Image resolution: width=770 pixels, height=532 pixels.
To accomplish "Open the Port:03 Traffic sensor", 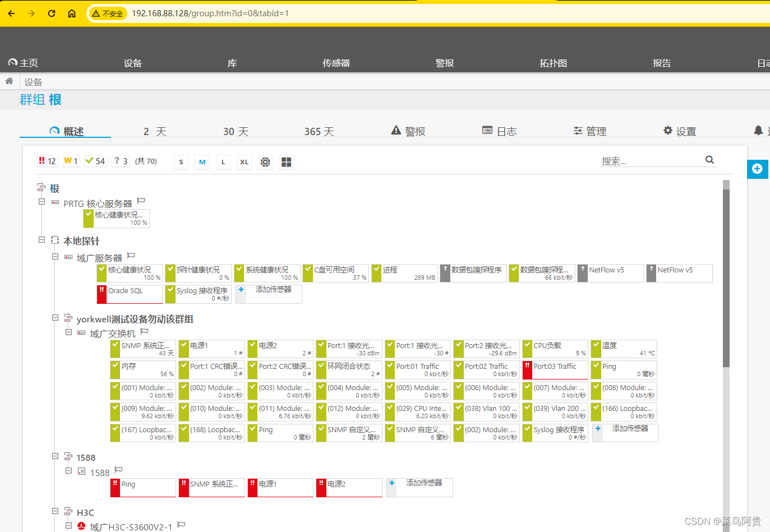I will click(x=555, y=370).
